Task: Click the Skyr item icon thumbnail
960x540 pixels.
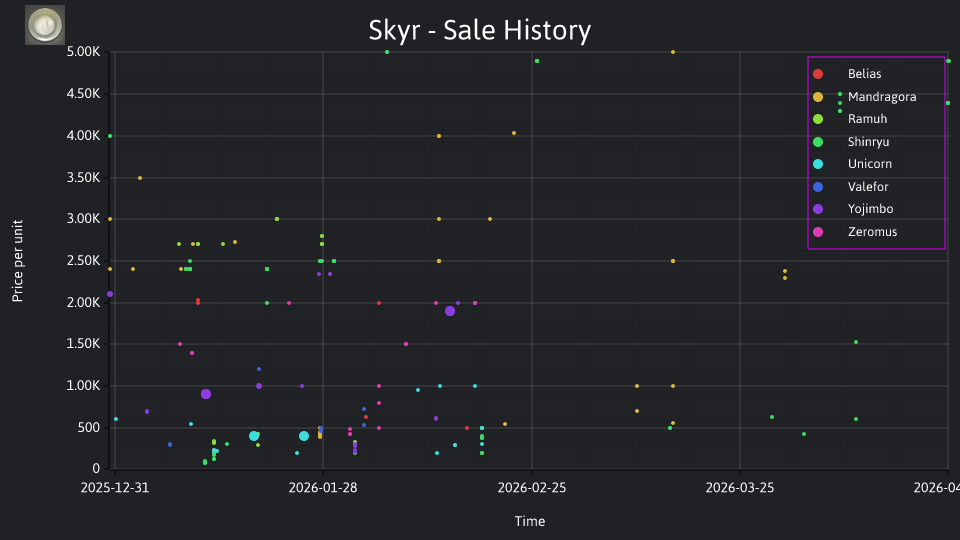Action: tap(45, 25)
